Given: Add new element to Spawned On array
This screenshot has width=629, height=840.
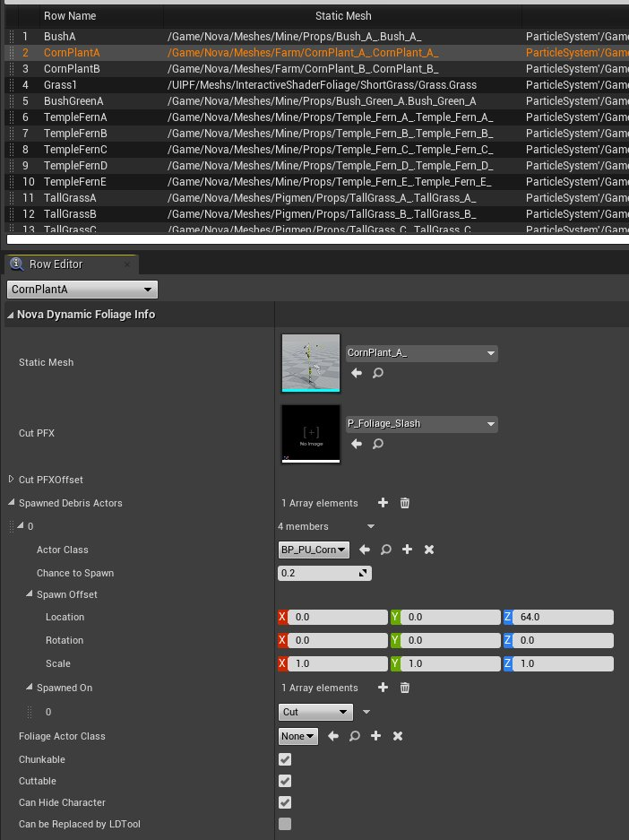Looking at the screenshot, I should [383, 688].
